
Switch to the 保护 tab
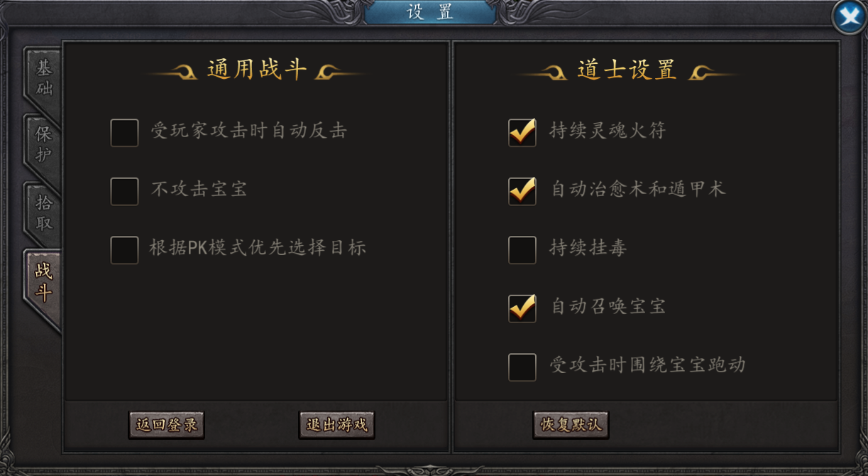tap(44, 145)
